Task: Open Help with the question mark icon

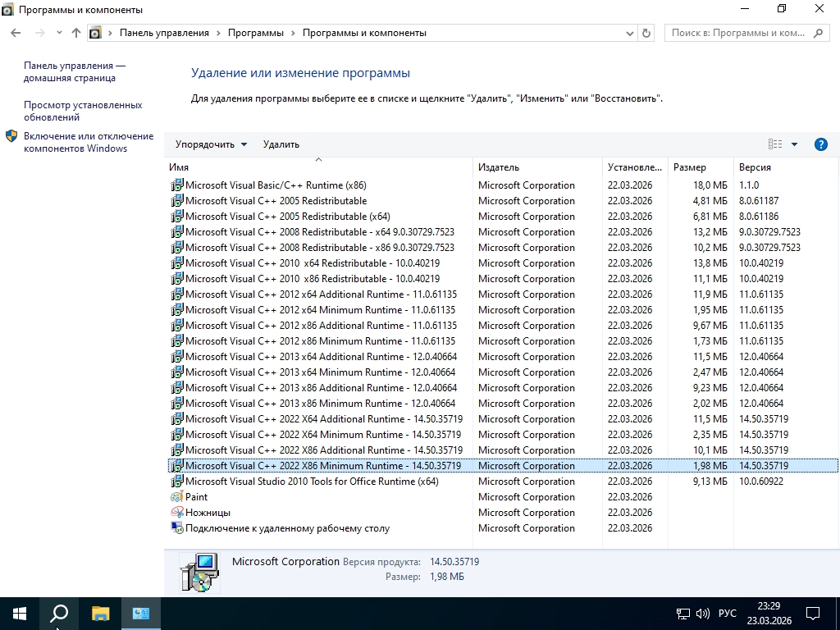Action: 820,144
